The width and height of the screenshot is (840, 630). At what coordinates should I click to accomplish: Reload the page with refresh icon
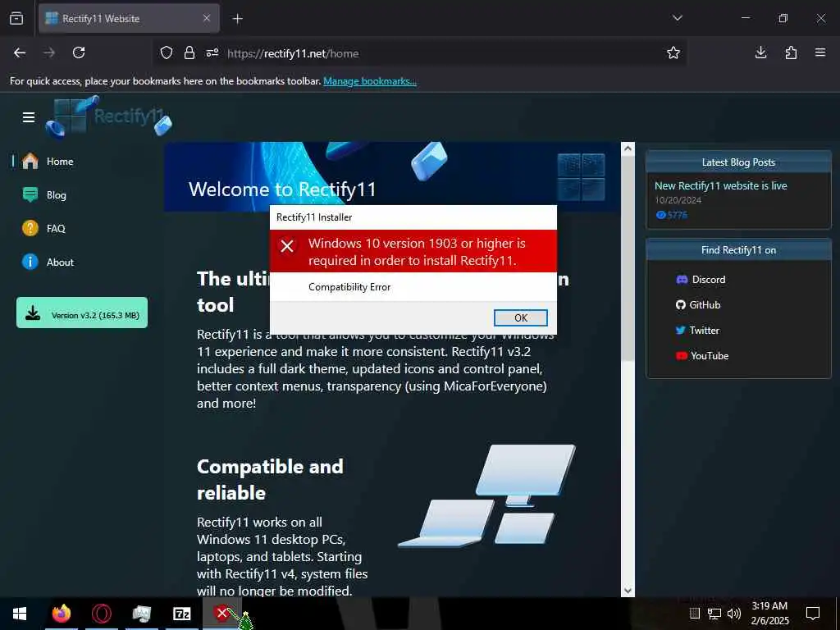79,52
